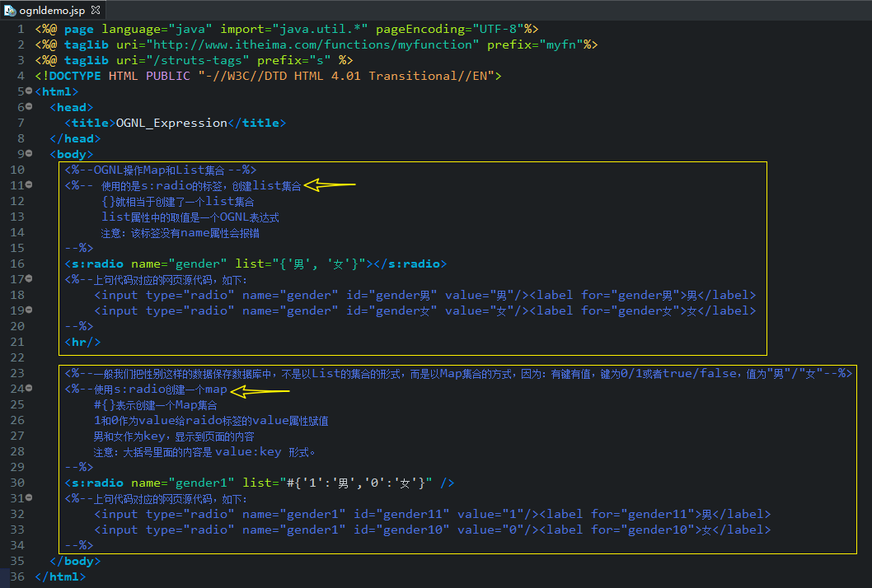The height and width of the screenshot is (588, 872).
Task: Fold the comment starting at line 31
Action: pos(29,497)
